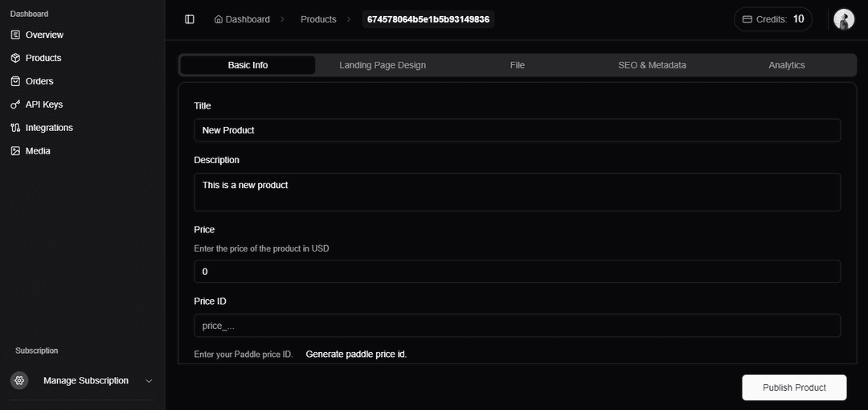Click the API Keys key icon
This screenshot has height=410, width=868.
pos(15,105)
